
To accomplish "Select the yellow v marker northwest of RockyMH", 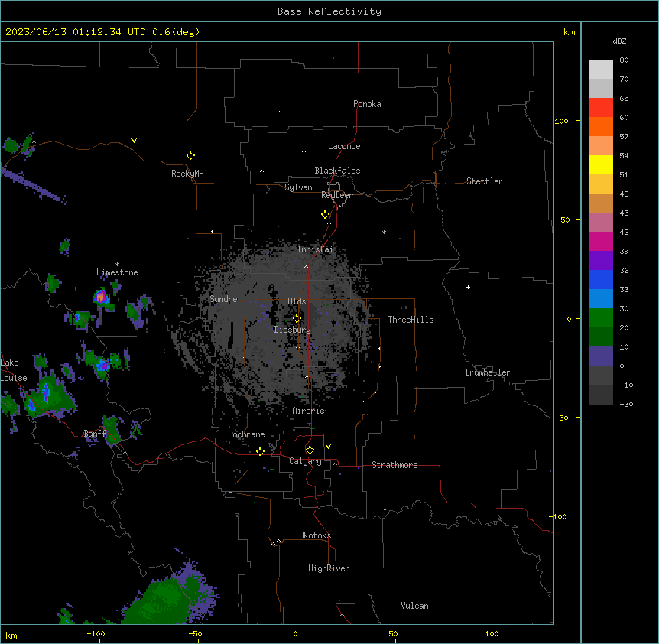I will point(134,141).
